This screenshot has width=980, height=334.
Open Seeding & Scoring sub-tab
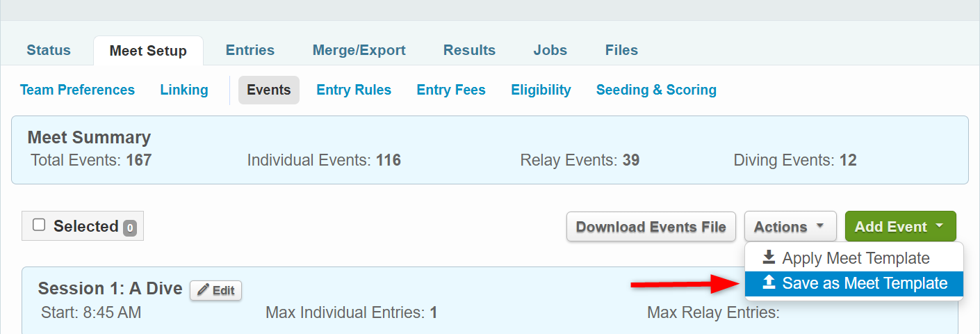[x=656, y=90]
